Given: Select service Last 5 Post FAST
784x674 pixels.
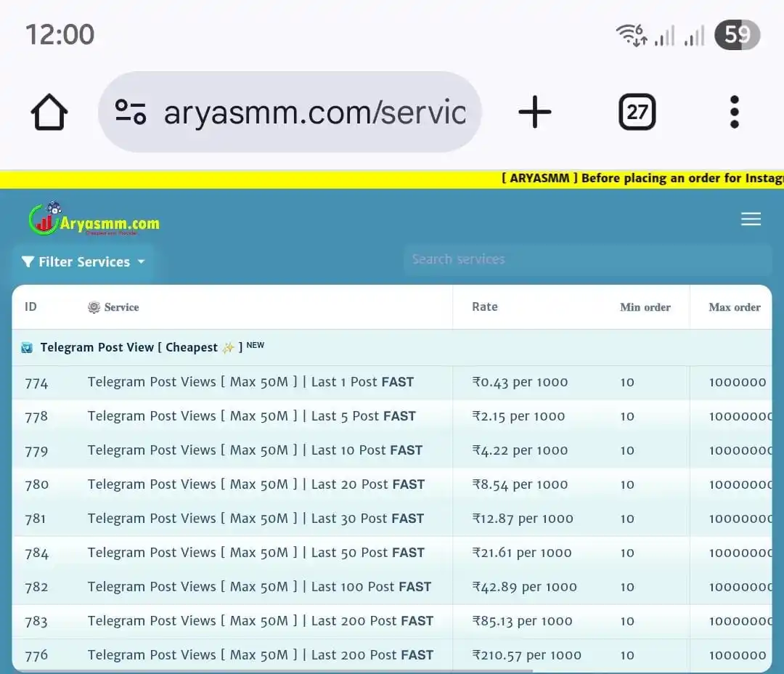Looking at the screenshot, I should click(x=251, y=416).
